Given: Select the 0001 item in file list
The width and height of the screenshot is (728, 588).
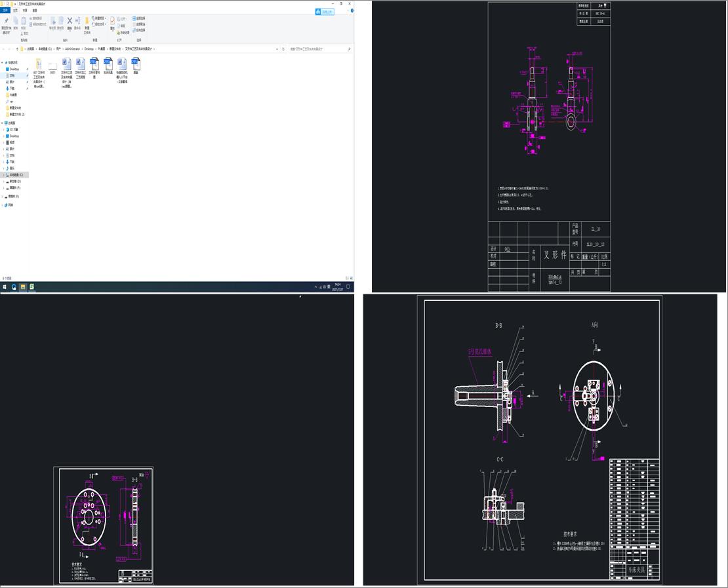Looking at the screenshot, I should coord(52,66).
